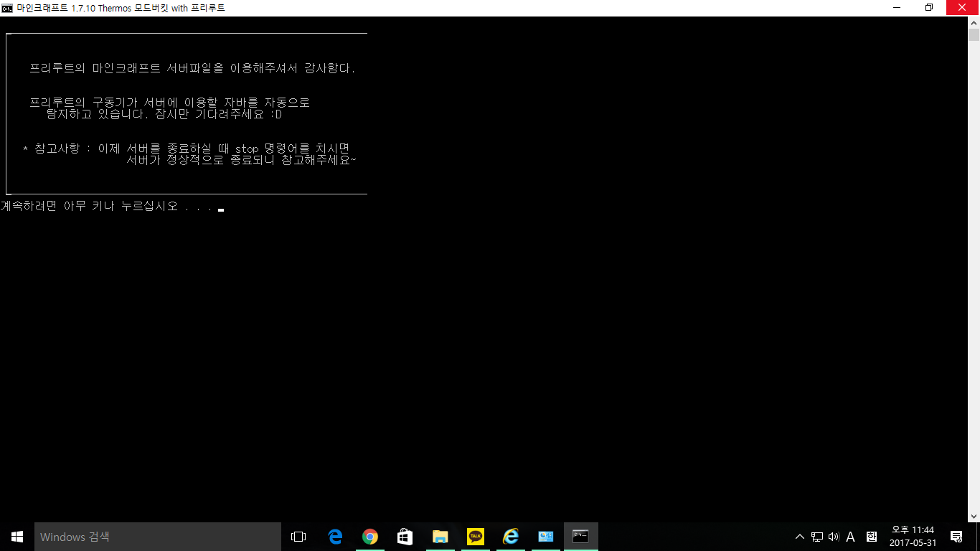Focus the Windows 검색 search box
Viewport: 980px width, 551px height.
(x=158, y=537)
